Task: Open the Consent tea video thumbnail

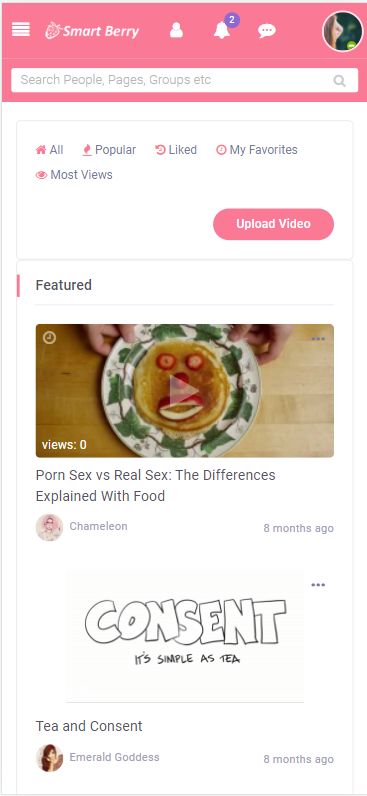Action: pos(185,636)
